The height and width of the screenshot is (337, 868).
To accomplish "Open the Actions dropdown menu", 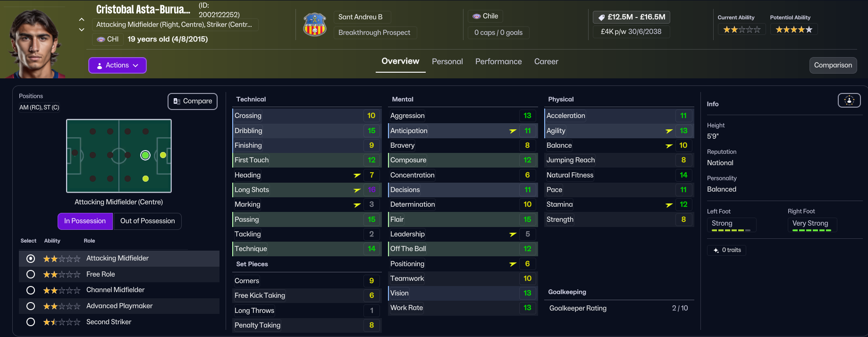I will click(x=118, y=65).
